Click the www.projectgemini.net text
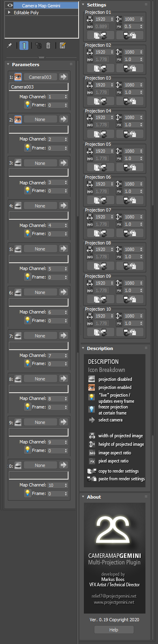This screenshot has height=644, width=158. point(114,602)
